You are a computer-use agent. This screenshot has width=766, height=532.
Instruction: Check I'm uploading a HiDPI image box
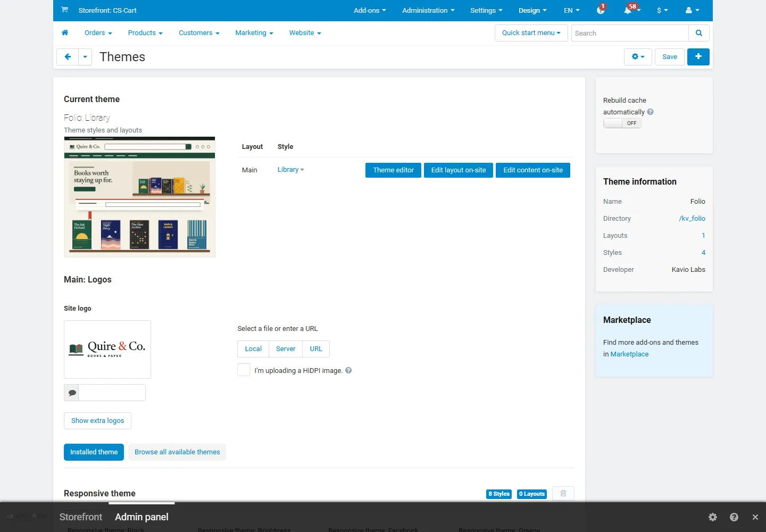point(244,370)
